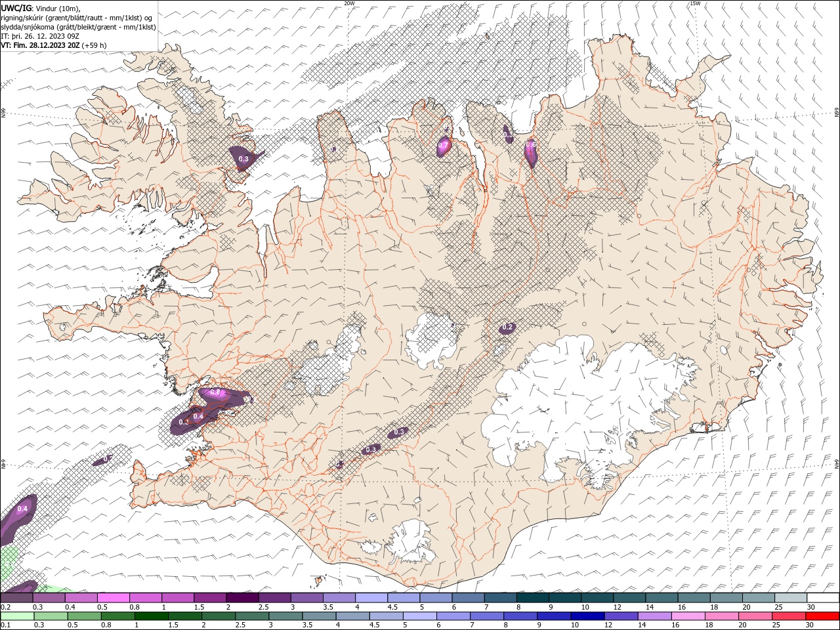Click the grey-purple 0.2 snow legend swatch
The width and height of the screenshot is (840, 630).
pos(16,598)
